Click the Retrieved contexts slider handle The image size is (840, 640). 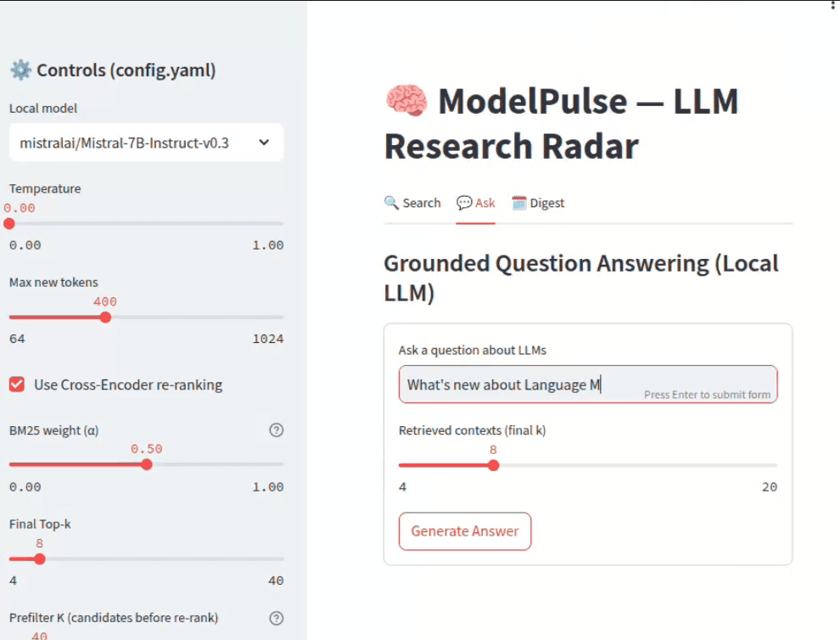click(x=493, y=465)
